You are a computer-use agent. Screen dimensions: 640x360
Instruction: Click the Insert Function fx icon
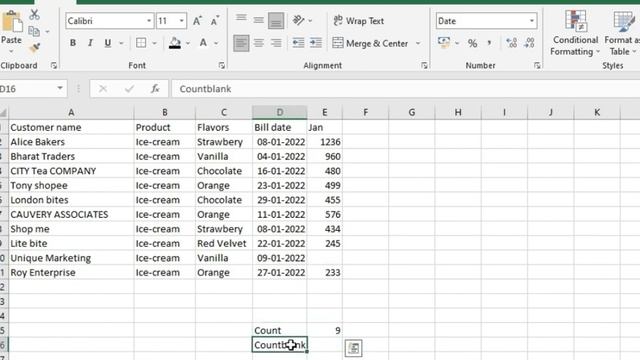pyautogui.click(x=155, y=89)
